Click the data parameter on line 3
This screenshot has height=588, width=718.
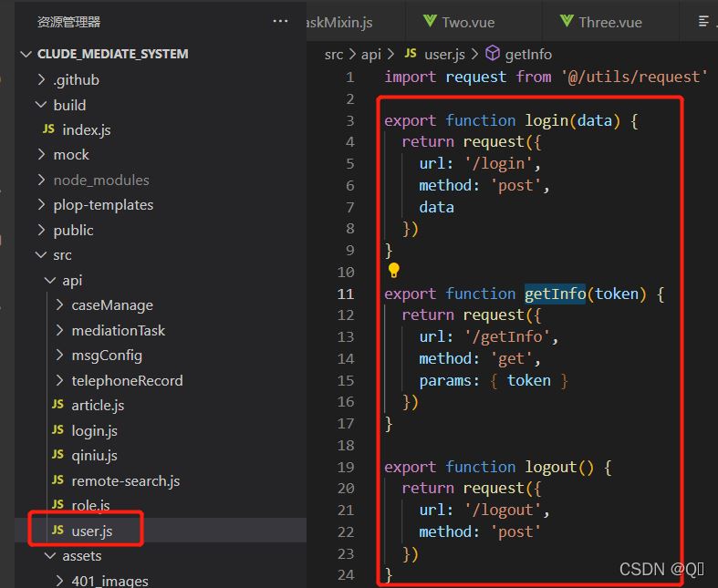pos(594,120)
